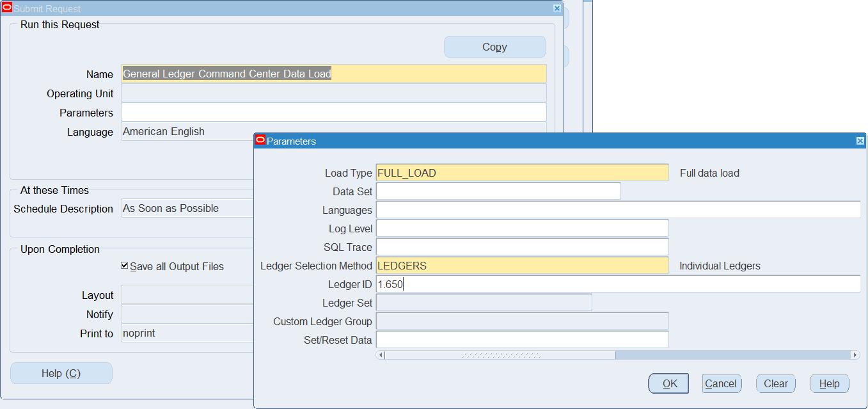Click the Oracle logo on Parameters titlebar

(x=260, y=140)
